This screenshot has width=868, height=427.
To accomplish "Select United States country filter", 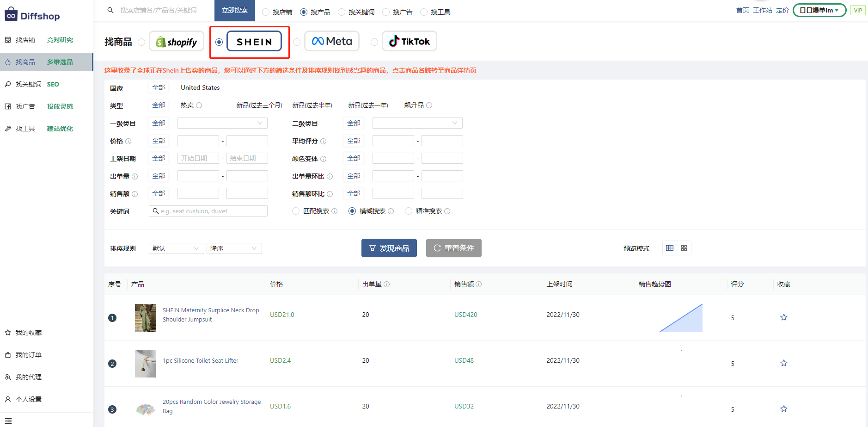I will (200, 87).
